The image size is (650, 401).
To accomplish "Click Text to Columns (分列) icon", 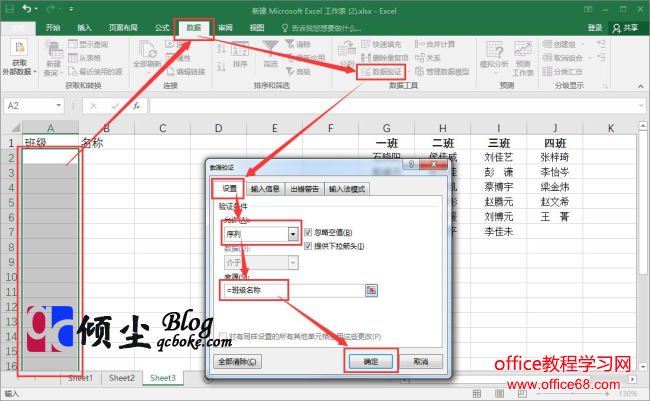I will [x=347, y=49].
